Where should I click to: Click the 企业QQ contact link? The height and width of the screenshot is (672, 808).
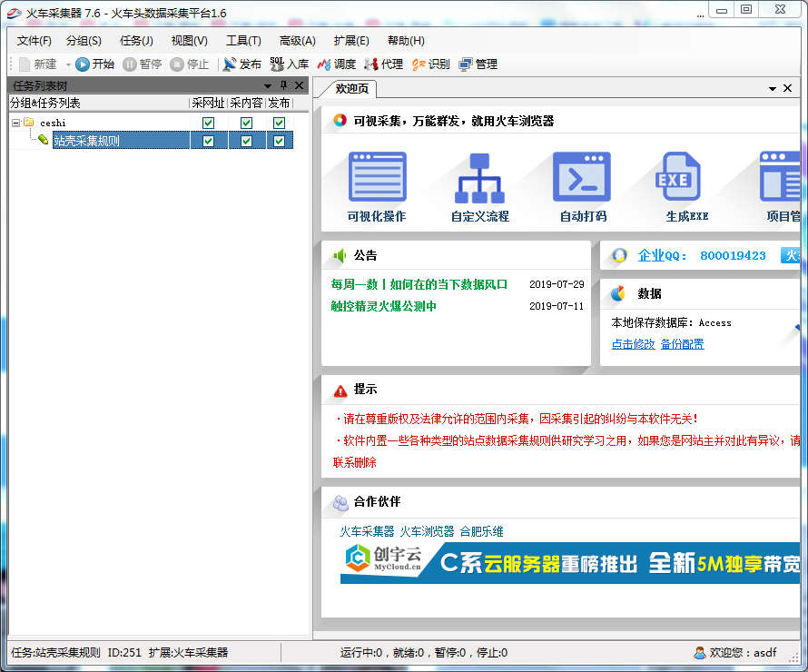[662, 255]
